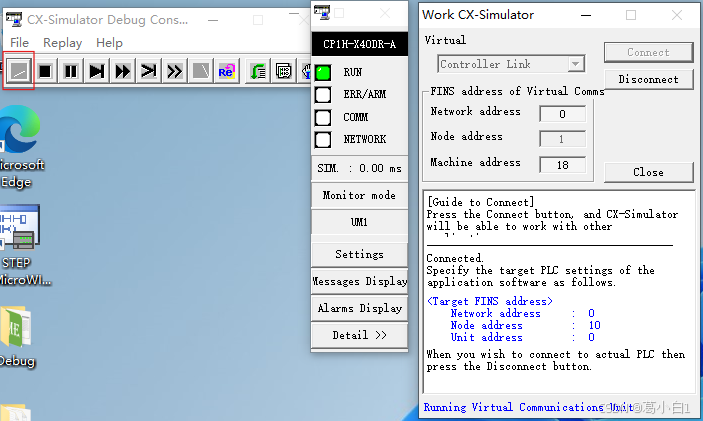Viewport: 703px width, 421px height.
Task: Click the grayed diagonal-line icon before Reset
Action: click(200, 71)
